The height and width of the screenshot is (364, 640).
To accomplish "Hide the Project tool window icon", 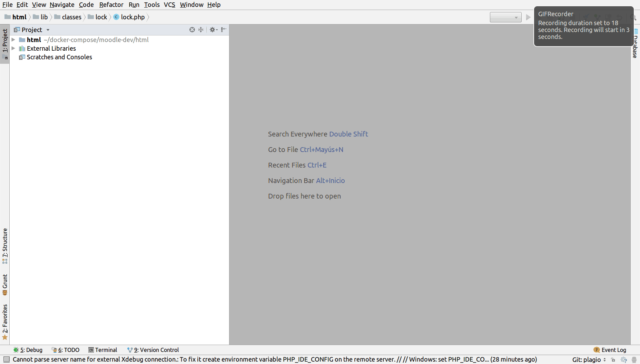I will pyautogui.click(x=224, y=30).
